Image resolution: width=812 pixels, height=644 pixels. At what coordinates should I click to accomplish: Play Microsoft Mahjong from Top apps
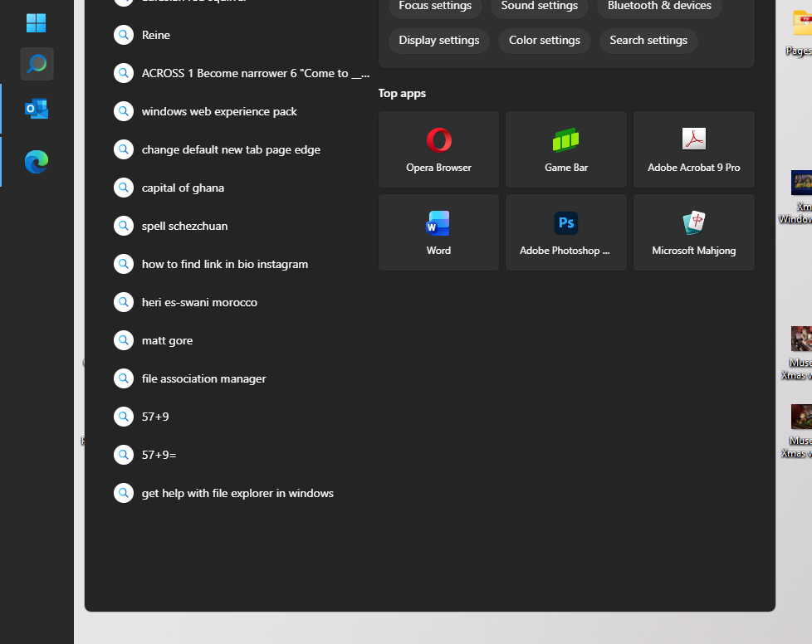(693, 232)
